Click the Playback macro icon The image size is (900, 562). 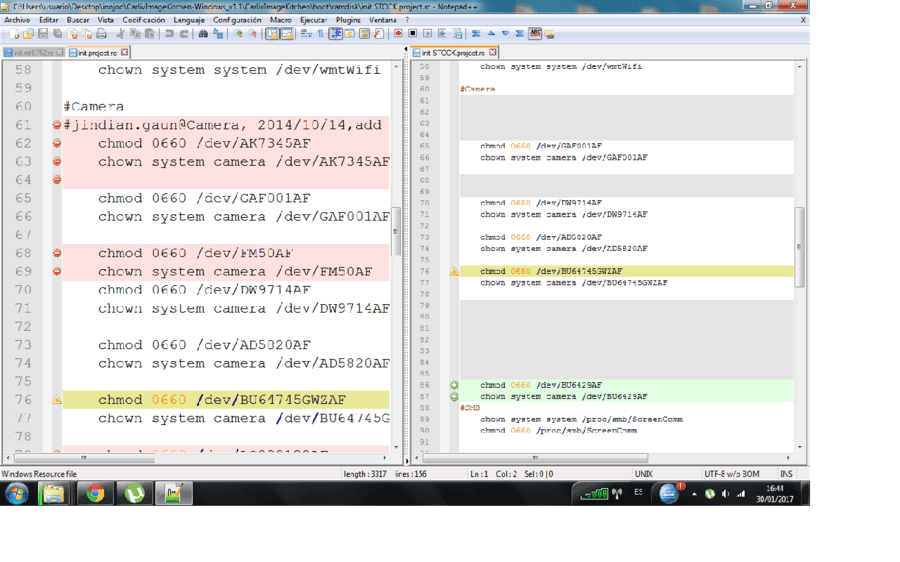(427, 34)
